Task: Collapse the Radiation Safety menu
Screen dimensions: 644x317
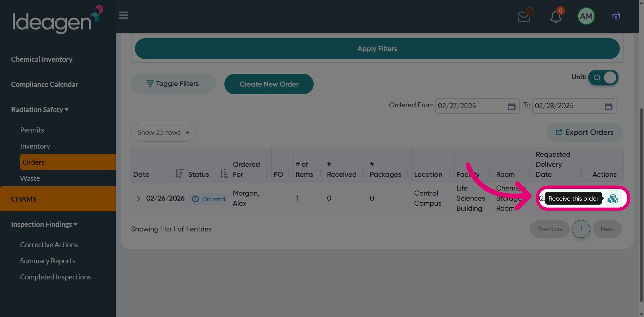Action: tap(40, 110)
